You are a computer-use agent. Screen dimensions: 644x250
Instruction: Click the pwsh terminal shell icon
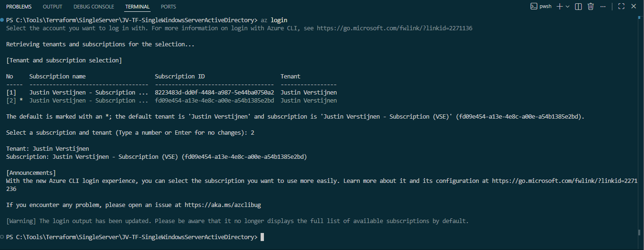click(x=534, y=7)
